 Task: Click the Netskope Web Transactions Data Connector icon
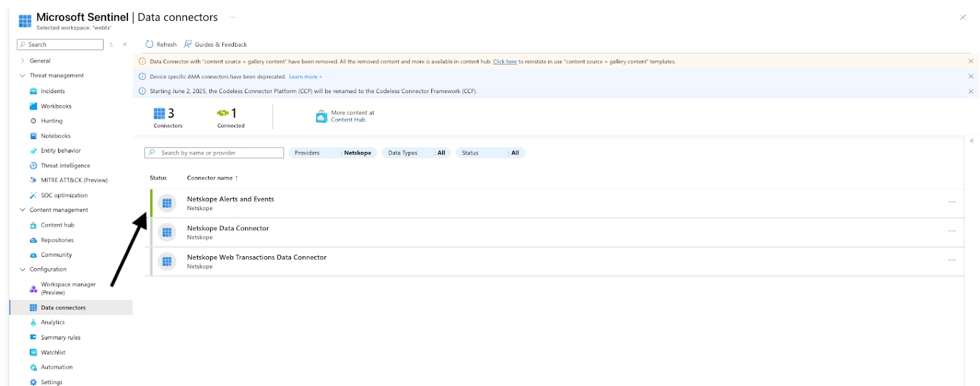167,262
